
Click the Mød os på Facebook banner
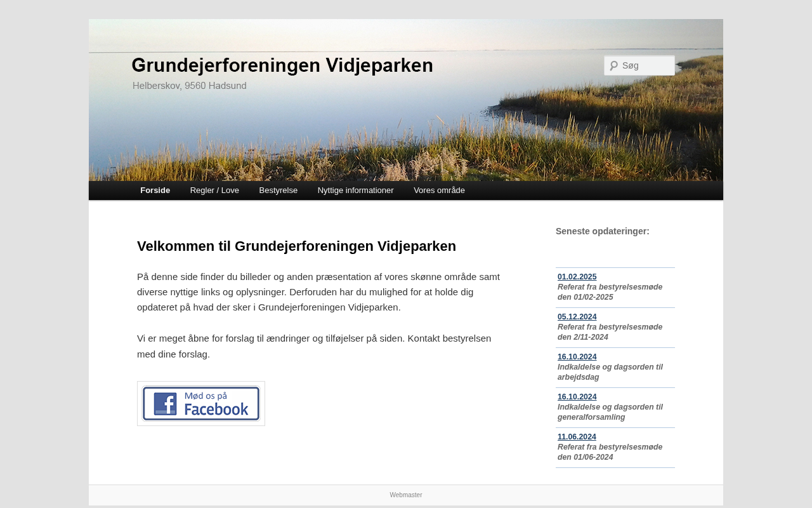coord(201,403)
